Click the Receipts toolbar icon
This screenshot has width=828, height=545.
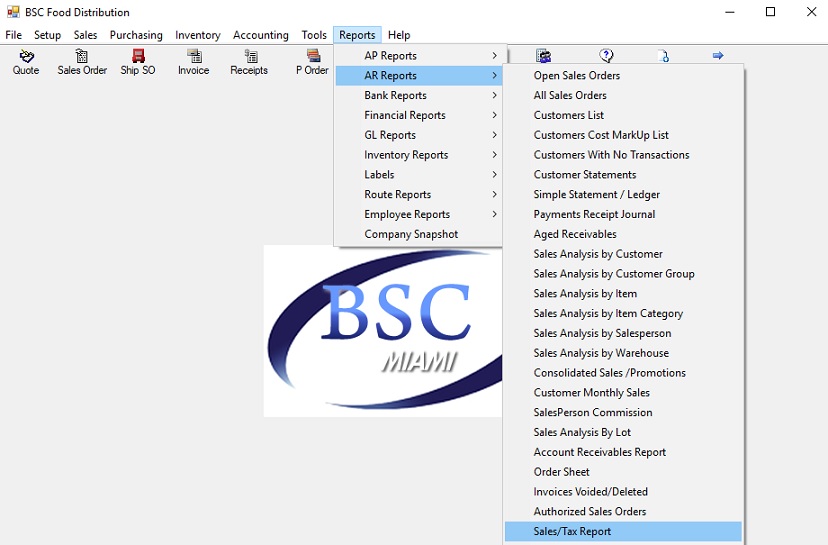251,56
